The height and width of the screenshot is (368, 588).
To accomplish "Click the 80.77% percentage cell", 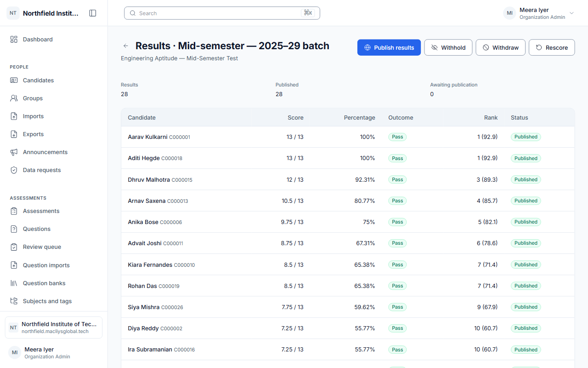I will 365,201.
